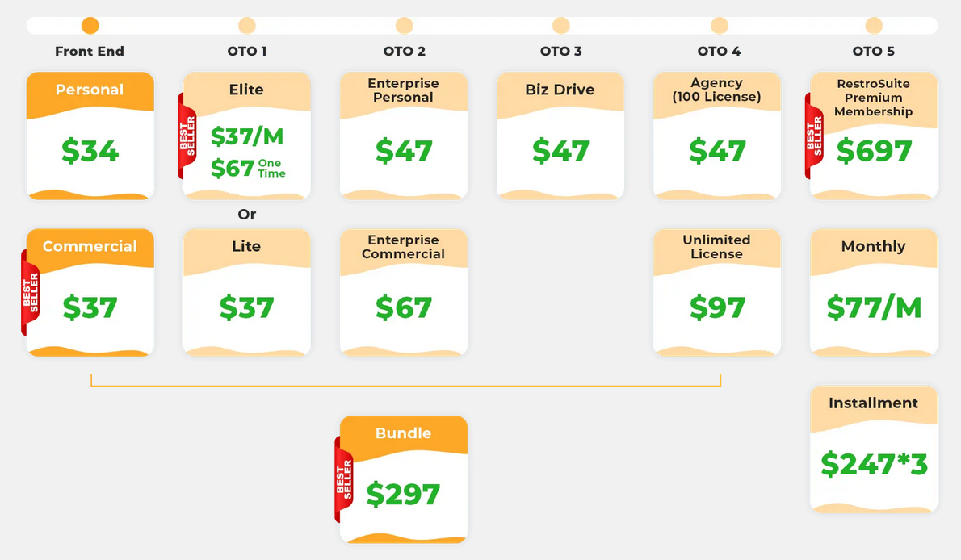This screenshot has width=961, height=560.
Task: Click the Bundle $297 price
Action: coord(403,494)
